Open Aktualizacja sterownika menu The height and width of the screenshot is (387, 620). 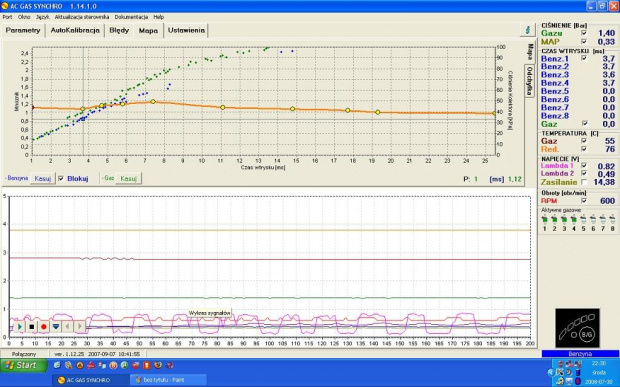point(82,17)
